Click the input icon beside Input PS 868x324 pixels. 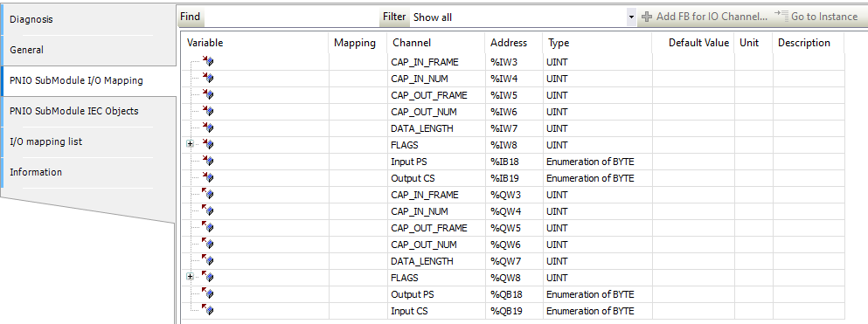[208, 162]
